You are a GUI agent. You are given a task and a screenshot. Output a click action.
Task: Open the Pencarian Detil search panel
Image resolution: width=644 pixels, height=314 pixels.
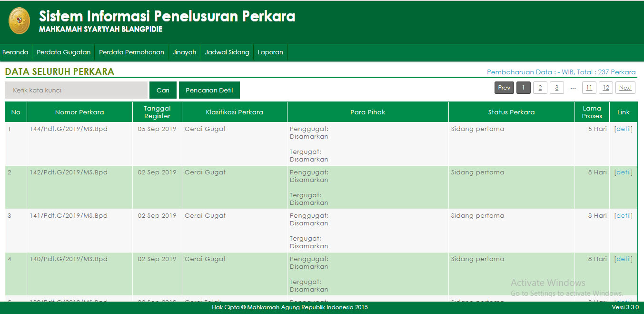(x=209, y=90)
